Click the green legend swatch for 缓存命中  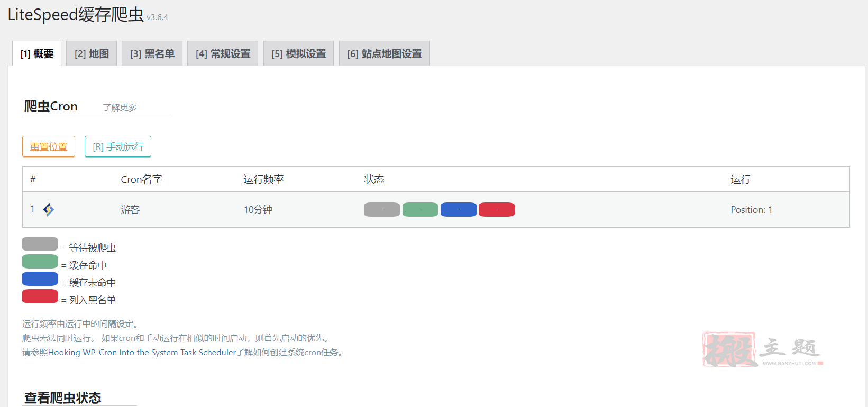[40, 261]
